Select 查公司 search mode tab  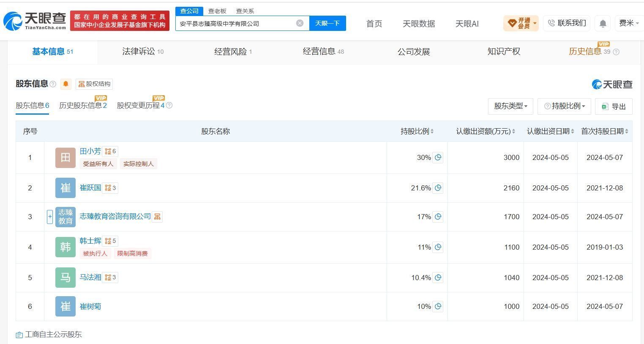(x=189, y=11)
